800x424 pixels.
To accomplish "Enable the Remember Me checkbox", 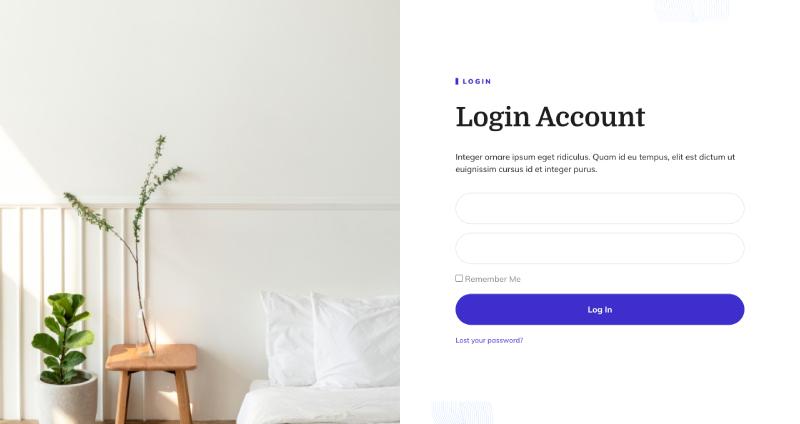I will coord(459,278).
